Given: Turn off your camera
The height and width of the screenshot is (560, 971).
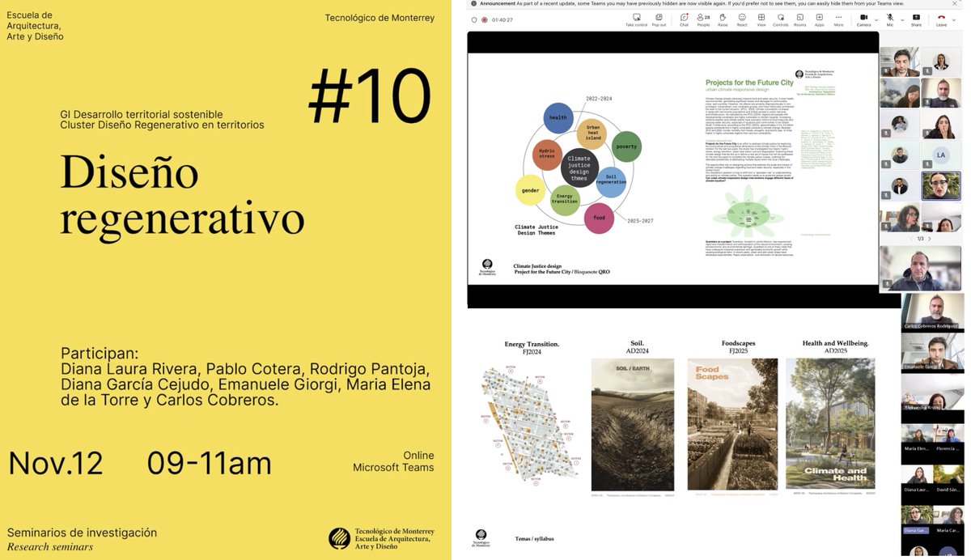Looking at the screenshot, I should pyautogui.click(x=863, y=18).
